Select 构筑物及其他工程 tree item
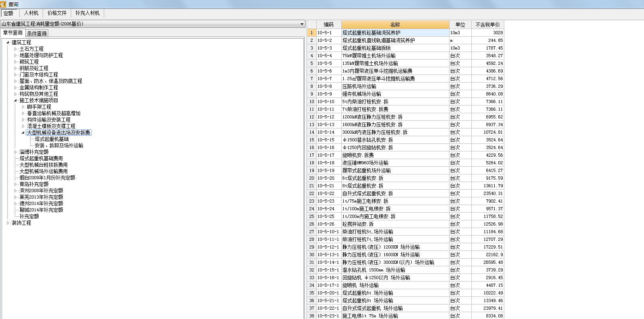Image resolution: width=644 pixels, height=319 pixels. coord(39,94)
